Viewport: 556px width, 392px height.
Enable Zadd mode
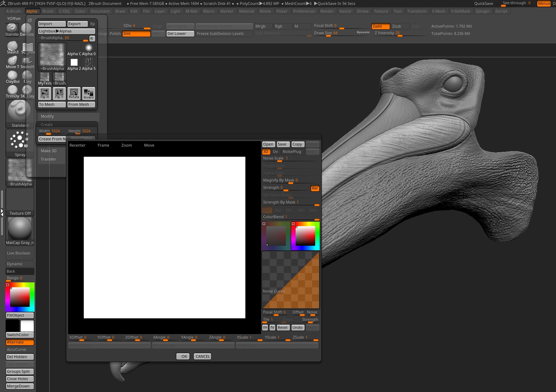(380, 26)
